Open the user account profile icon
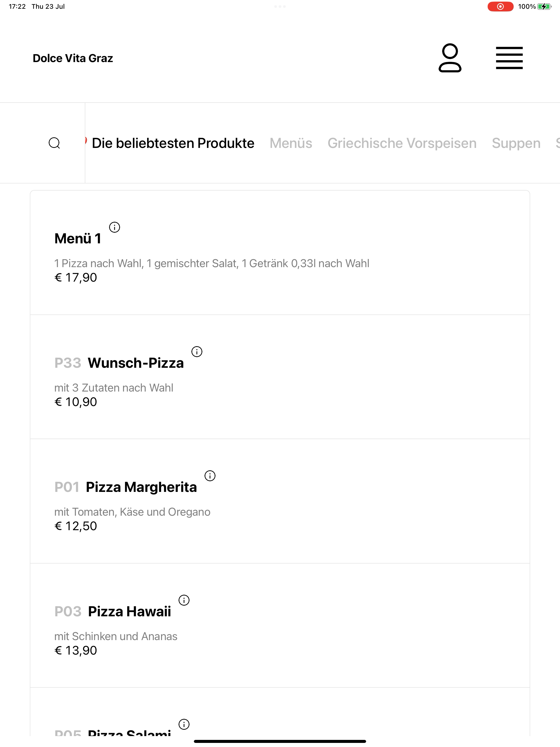 pos(450,58)
